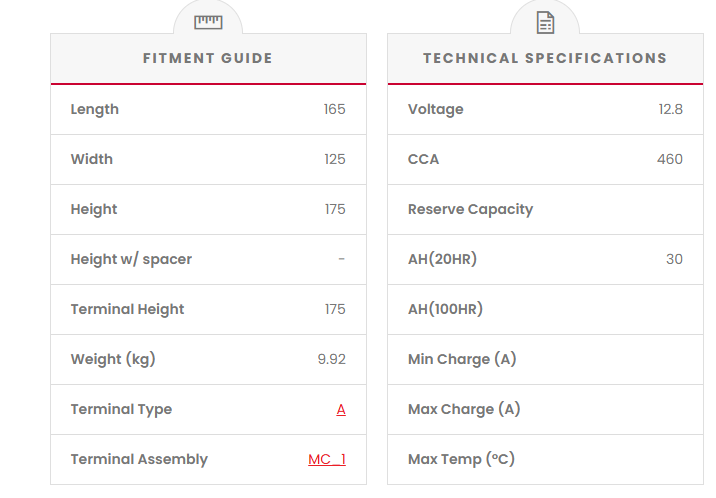The width and height of the screenshot is (716, 498).
Task: Click the AH(100HR) label
Action: (445, 309)
